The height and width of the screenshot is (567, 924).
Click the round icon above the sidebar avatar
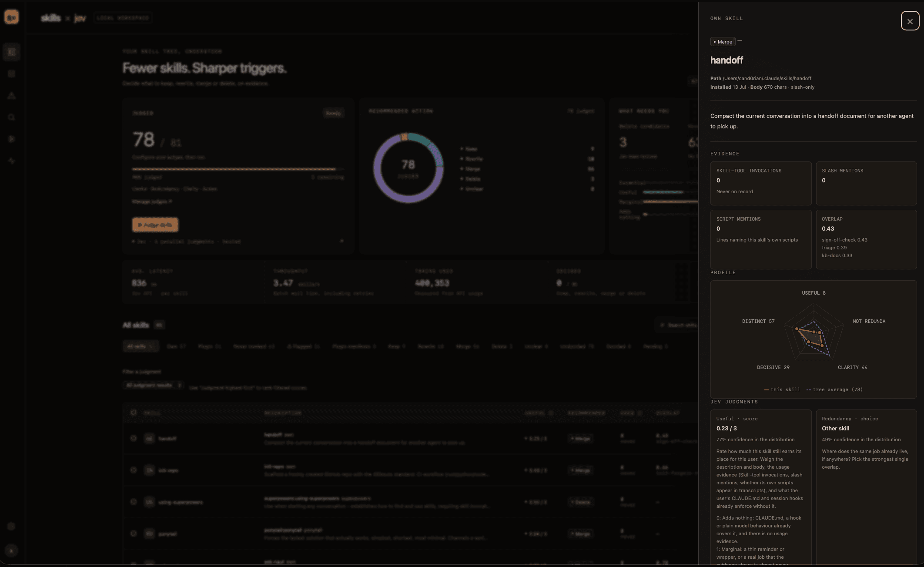(11, 527)
